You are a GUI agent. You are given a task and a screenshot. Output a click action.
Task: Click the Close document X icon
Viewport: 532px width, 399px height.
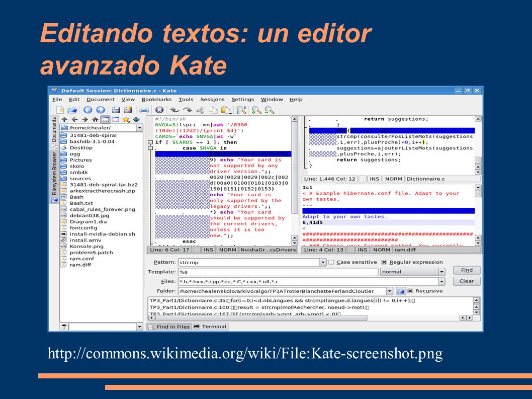(159, 110)
